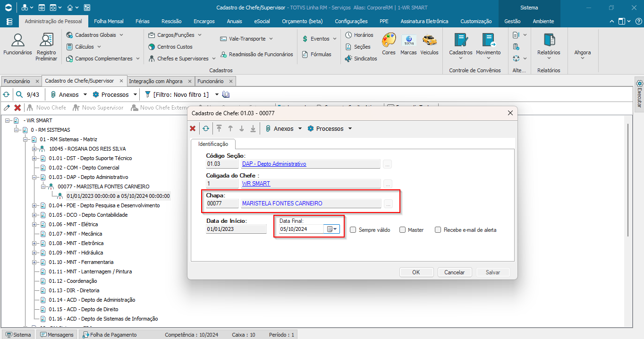Expand Chefes e Supervisores dropdown
Screen dimensions: 644x339
coord(213,59)
